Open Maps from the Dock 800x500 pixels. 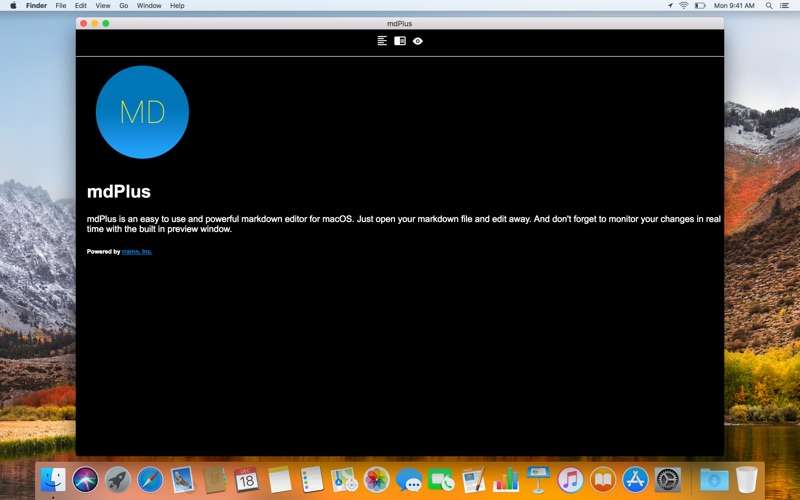click(344, 480)
